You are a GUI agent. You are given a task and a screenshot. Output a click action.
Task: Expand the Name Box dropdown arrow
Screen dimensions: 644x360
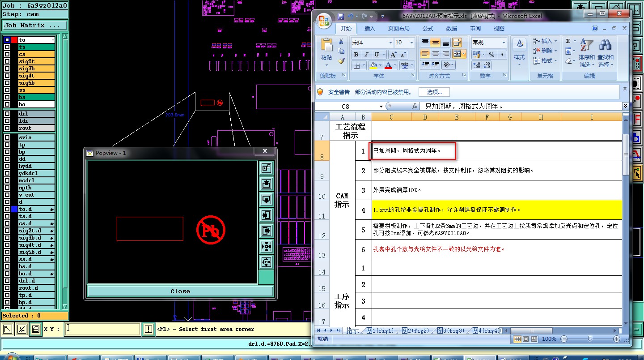pyautogui.click(x=381, y=107)
